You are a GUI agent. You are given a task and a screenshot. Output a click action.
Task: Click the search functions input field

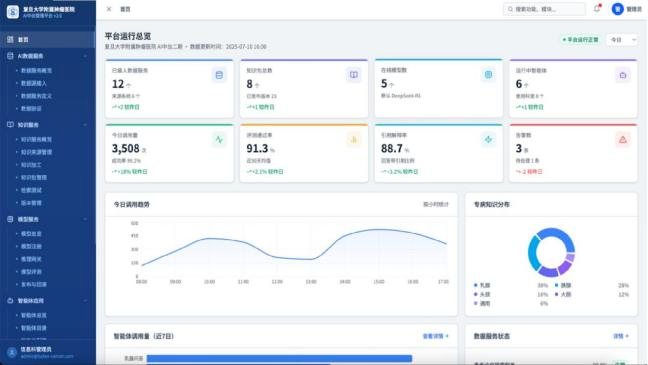pos(544,9)
